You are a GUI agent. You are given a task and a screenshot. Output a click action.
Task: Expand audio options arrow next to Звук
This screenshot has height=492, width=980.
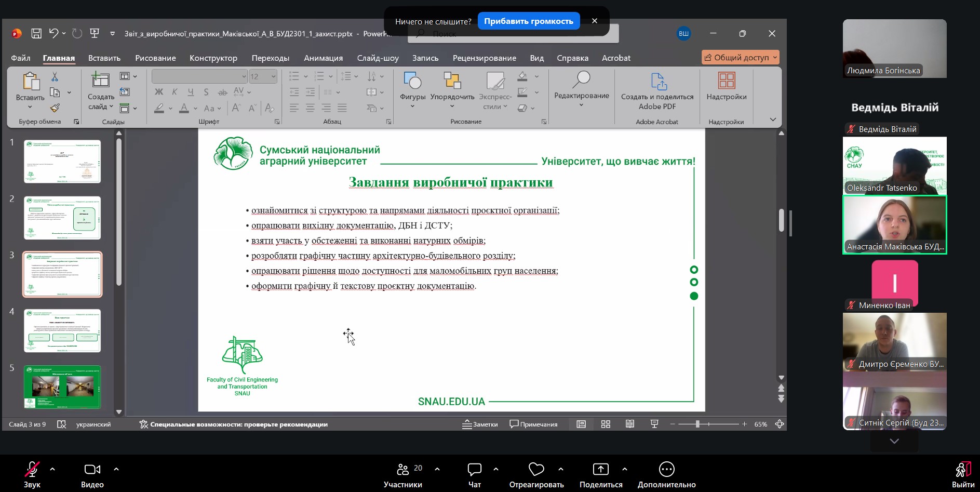[x=52, y=469]
